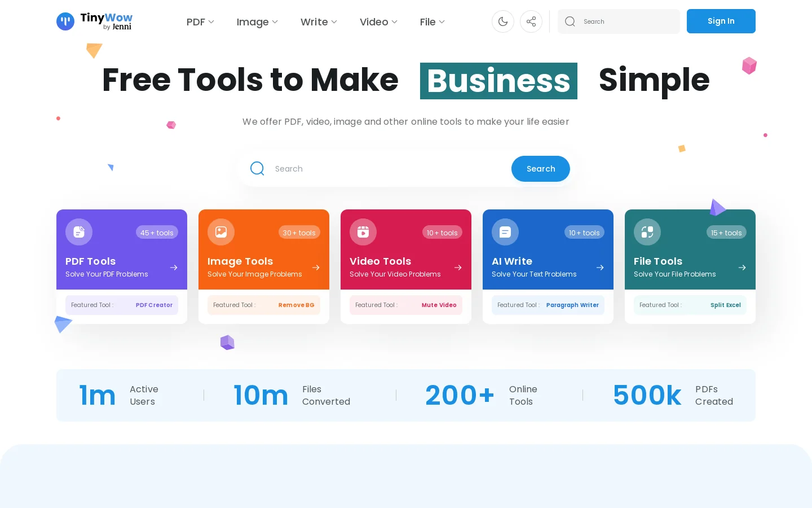Click 'Solve Your File Problems' text
The width and height of the screenshot is (812, 508).
click(675, 274)
